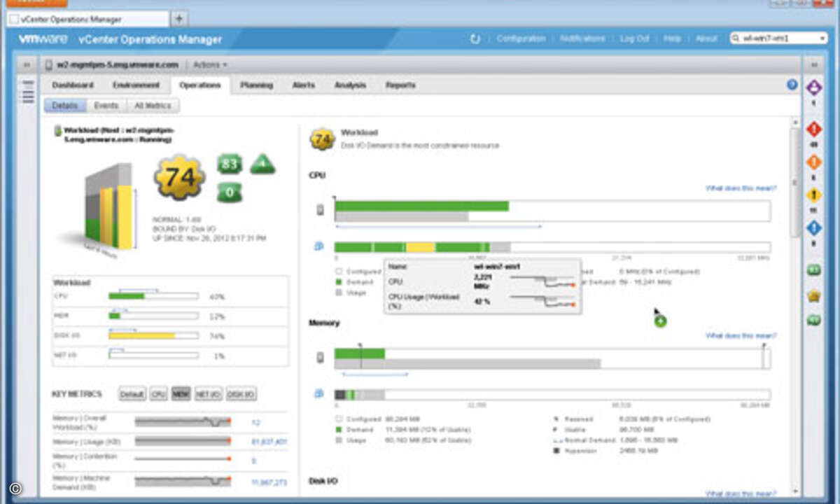Image resolution: width=840 pixels, height=504 pixels.
Task: Click the green triangle badge
Action: click(262, 164)
